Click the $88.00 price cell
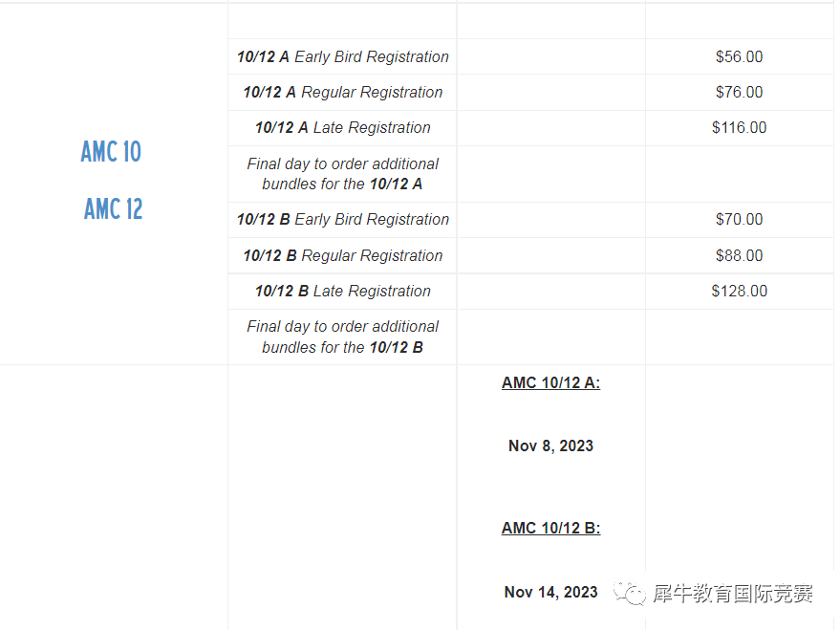The image size is (840, 630). click(740, 255)
